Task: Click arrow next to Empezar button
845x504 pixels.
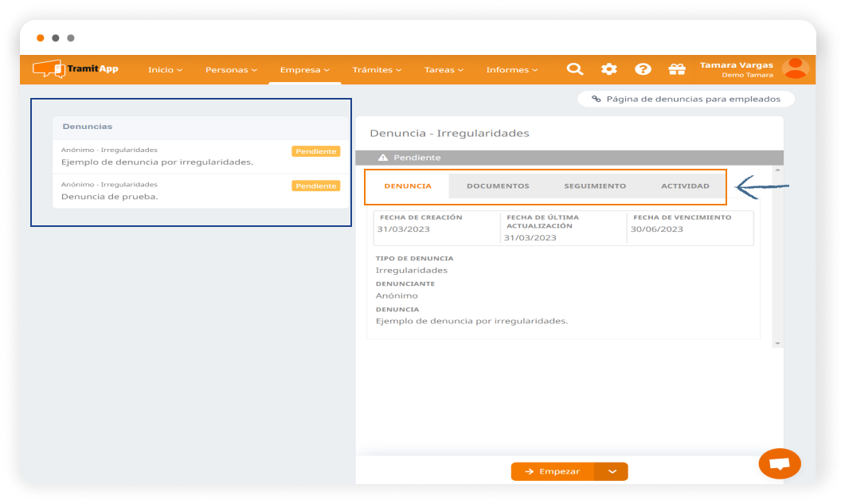Action: 612,471
